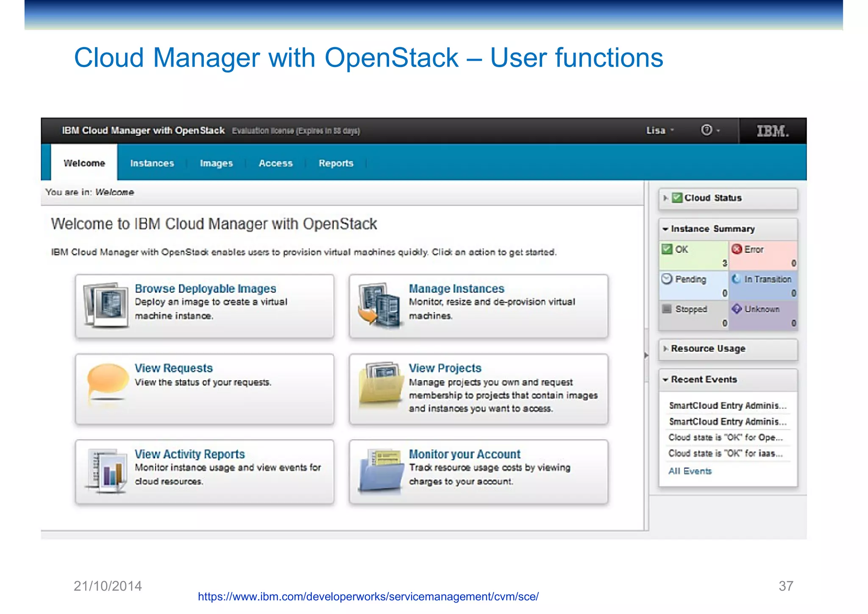
Task: Click the help question mark icon
Action: pos(707,130)
